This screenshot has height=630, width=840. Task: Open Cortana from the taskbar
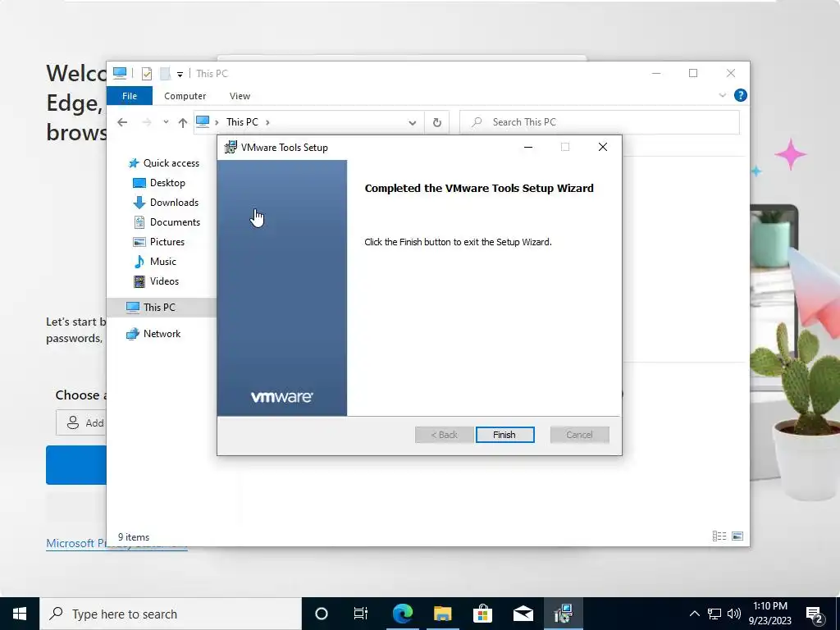point(322,614)
